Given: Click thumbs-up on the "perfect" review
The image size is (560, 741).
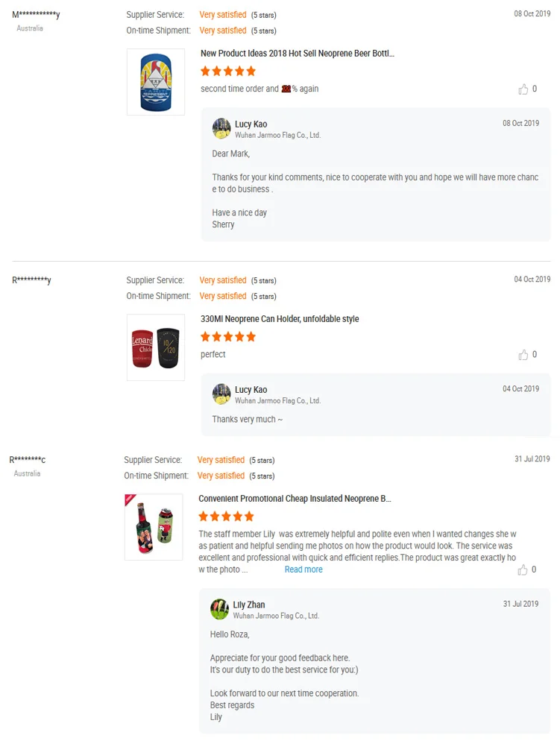Looking at the screenshot, I should 523,355.
